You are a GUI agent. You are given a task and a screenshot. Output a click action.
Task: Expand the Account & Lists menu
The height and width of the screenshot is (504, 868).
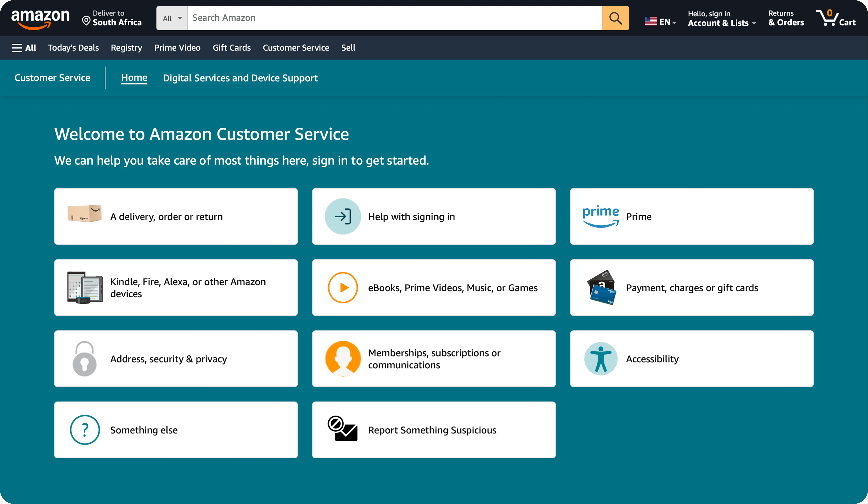722,23
